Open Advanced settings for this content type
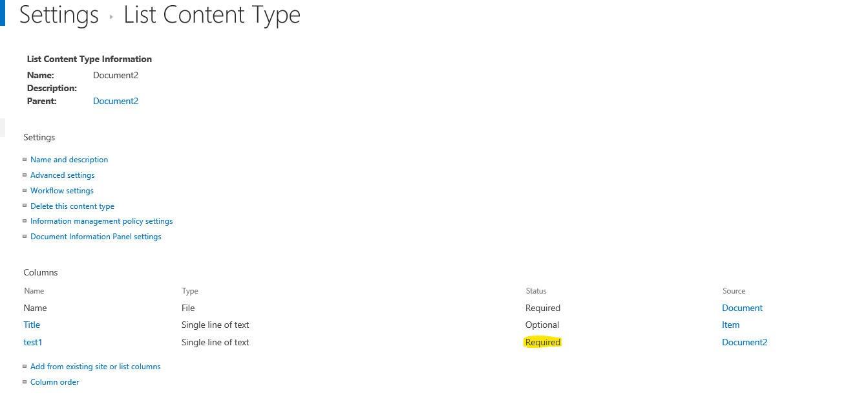The height and width of the screenshot is (419, 868). click(x=62, y=175)
